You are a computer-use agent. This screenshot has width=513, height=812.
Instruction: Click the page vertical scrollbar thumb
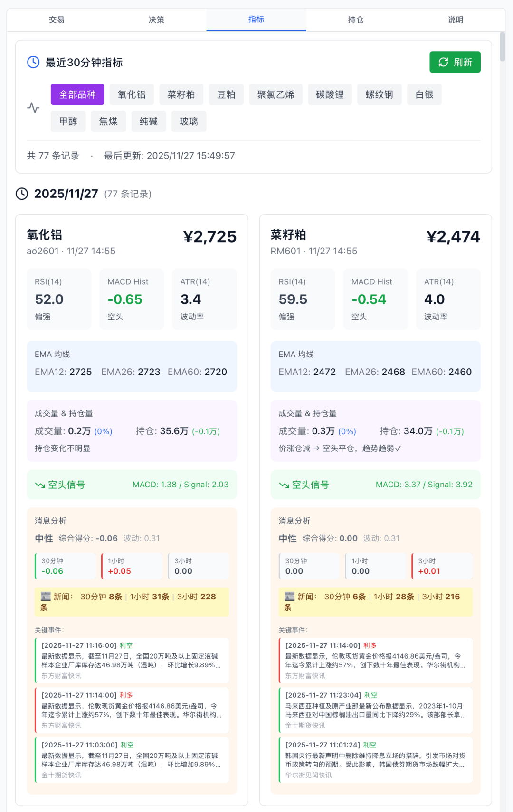(503, 47)
